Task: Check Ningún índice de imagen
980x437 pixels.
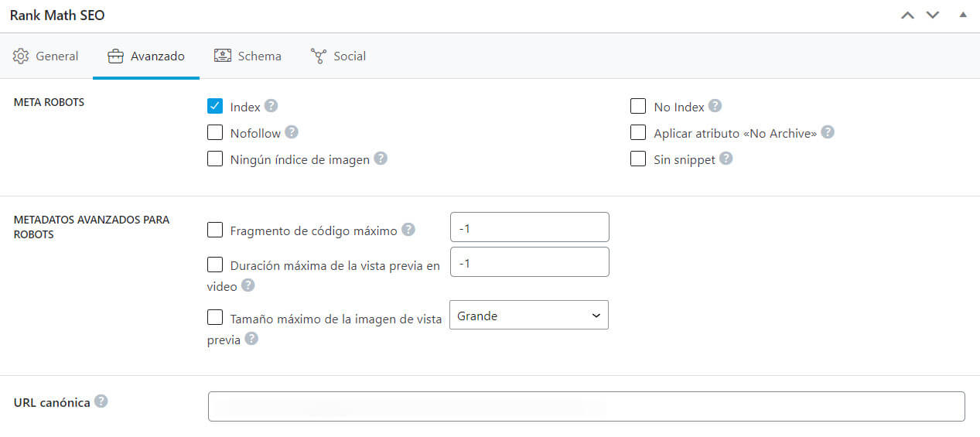Action: [x=215, y=159]
